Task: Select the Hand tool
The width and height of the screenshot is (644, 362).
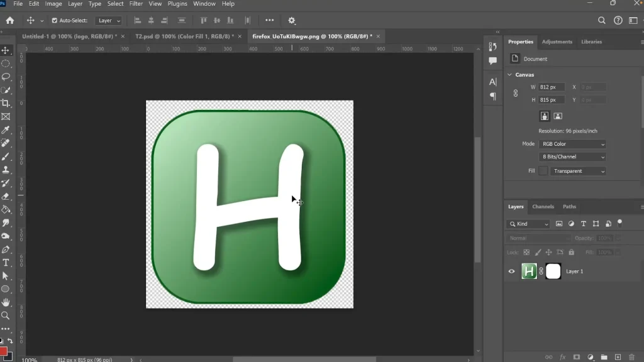Action: (x=6, y=302)
